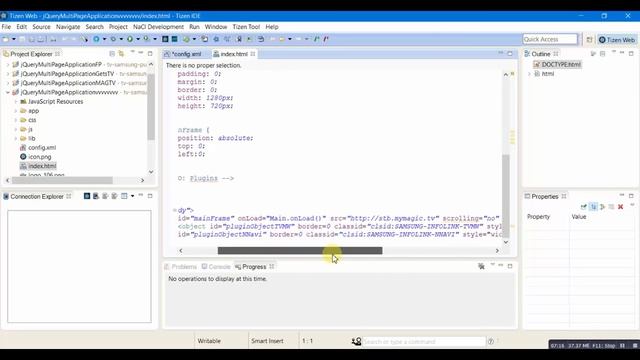Screen dimensions: 640x360
Task: Maximize the Connection Explorer view
Action: [x=150, y=196]
